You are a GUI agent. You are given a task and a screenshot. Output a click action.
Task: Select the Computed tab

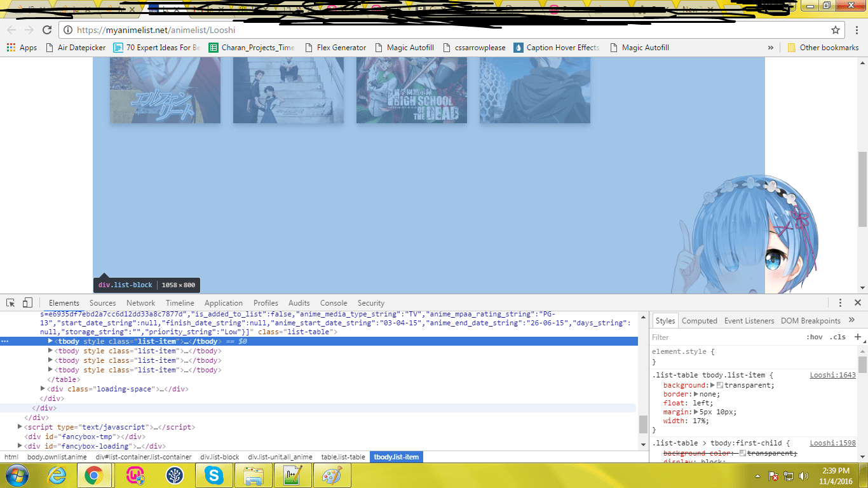tap(699, 321)
